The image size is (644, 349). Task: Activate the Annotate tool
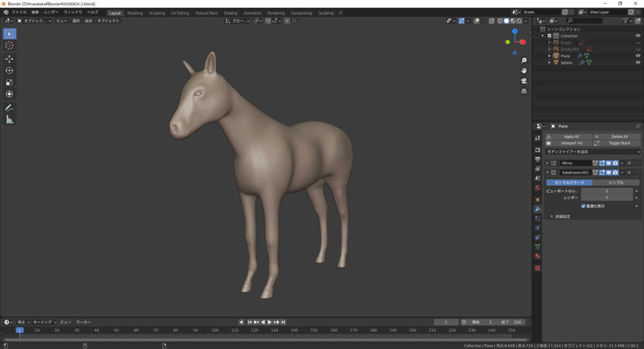(10, 108)
